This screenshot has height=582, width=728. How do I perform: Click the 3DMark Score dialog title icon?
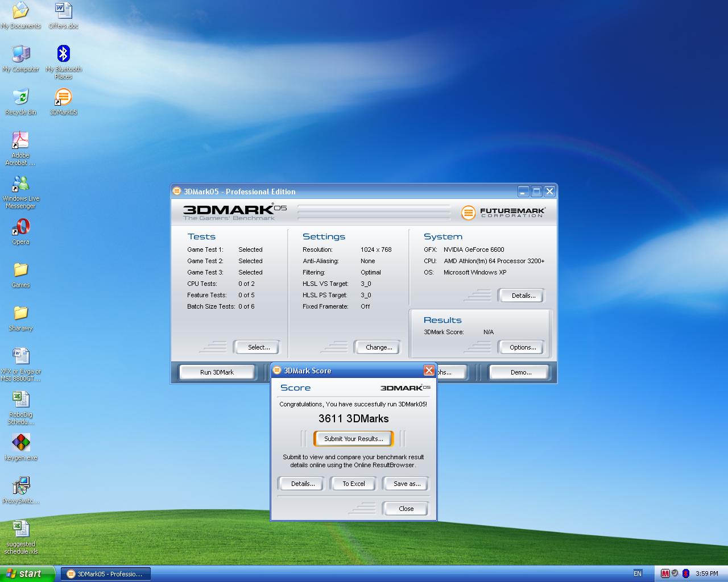pyautogui.click(x=277, y=371)
